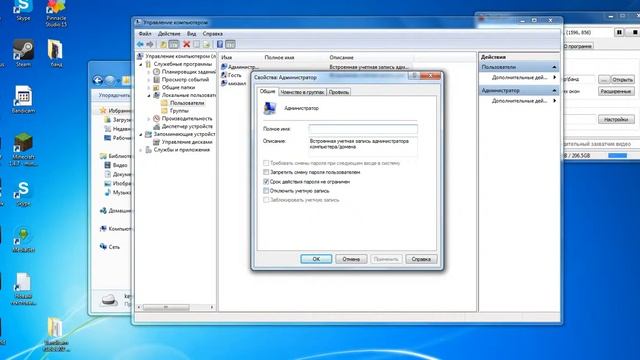Click Bandicam pause recording button
This screenshot has height=360, width=640.
[x=619, y=32]
